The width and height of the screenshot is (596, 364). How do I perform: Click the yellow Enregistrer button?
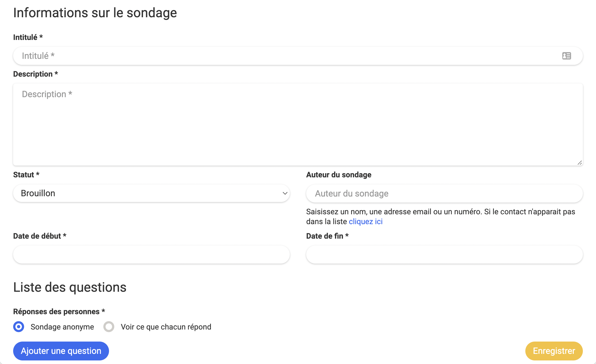(554, 351)
